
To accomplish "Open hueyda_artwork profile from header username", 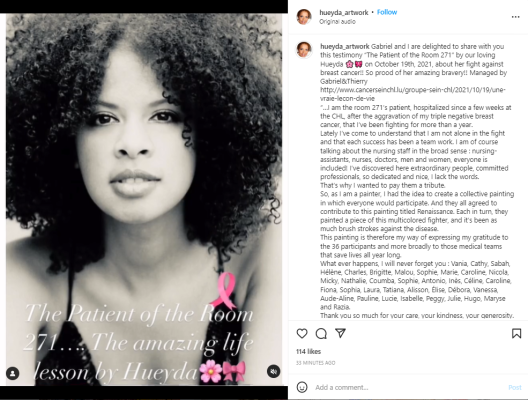I will (x=344, y=12).
